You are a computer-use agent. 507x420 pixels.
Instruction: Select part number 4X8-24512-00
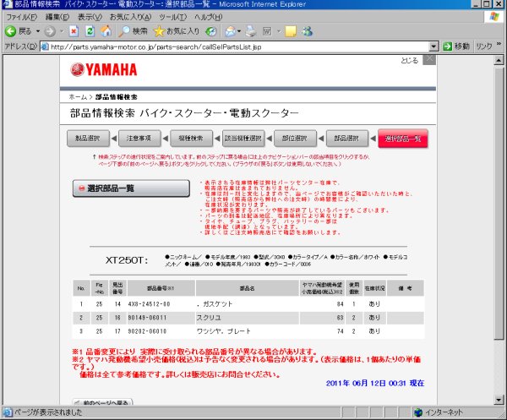[x=149, y=304]
